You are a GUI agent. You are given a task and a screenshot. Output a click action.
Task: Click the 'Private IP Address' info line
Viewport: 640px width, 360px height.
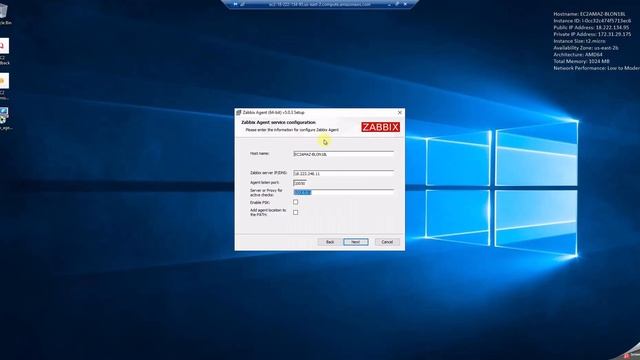pos(592,34)
